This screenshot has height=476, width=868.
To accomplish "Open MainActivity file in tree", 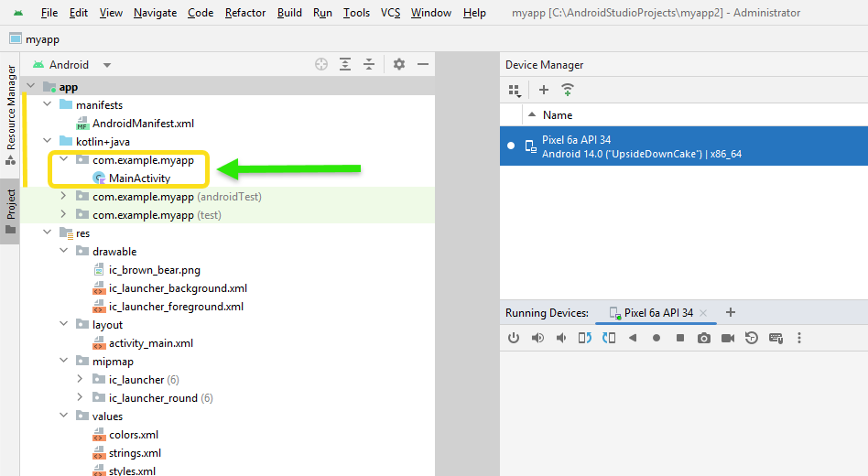I will 139,178.
